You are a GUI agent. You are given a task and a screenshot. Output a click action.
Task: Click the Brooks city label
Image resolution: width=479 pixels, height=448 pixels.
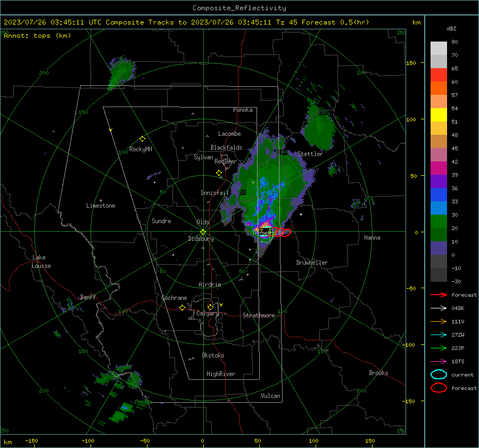[x=378, y=373]
